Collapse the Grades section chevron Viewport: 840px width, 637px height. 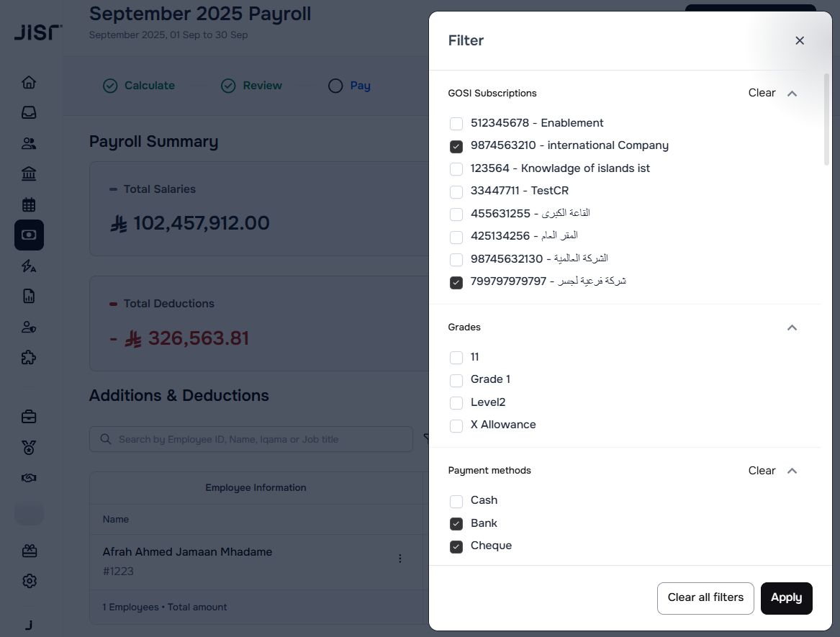792,327
